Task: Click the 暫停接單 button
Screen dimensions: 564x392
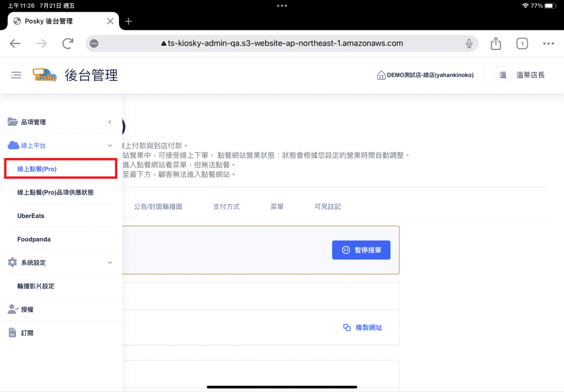Action: click(361, 250)
